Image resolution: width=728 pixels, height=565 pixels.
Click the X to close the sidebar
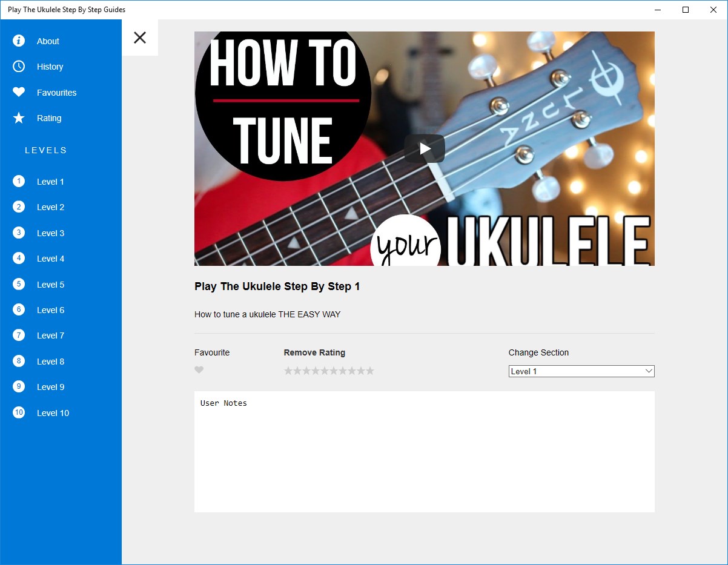pyautogui.click(x=140, y=37)
